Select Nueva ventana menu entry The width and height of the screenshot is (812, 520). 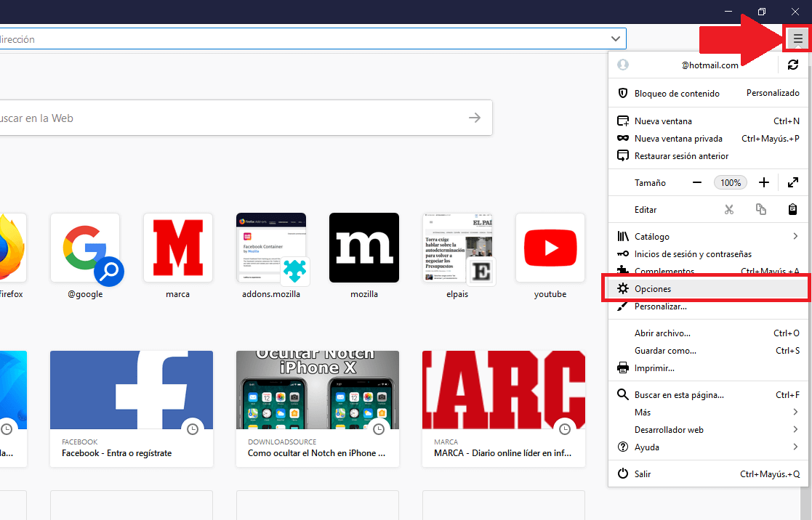pos(708,121)
